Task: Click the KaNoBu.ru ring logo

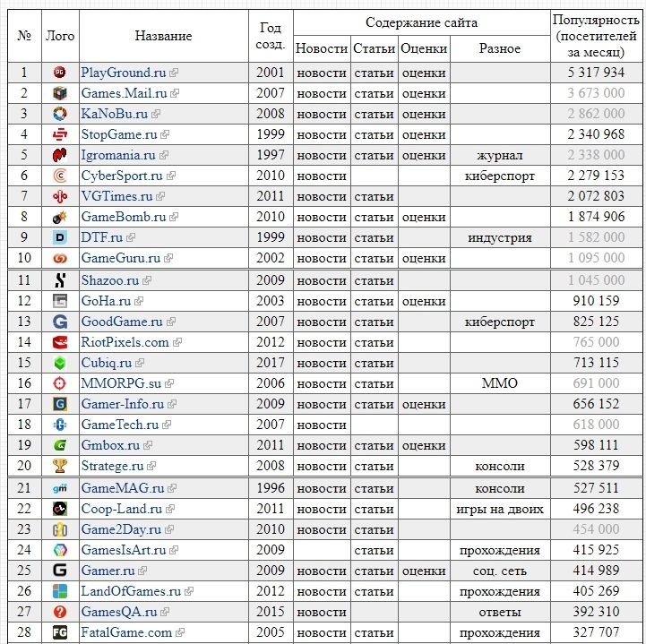Action: click(60, 114)
